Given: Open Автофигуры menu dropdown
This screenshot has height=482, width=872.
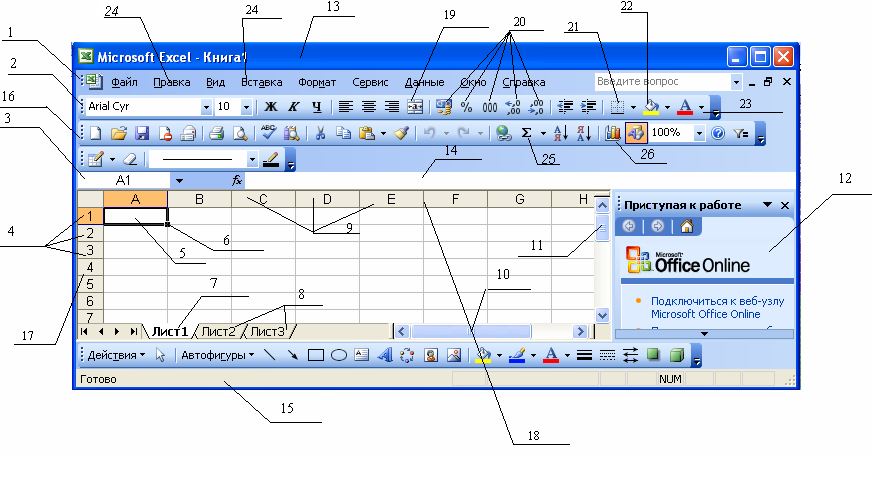Looking at the screenshot, I should (217, 355).
